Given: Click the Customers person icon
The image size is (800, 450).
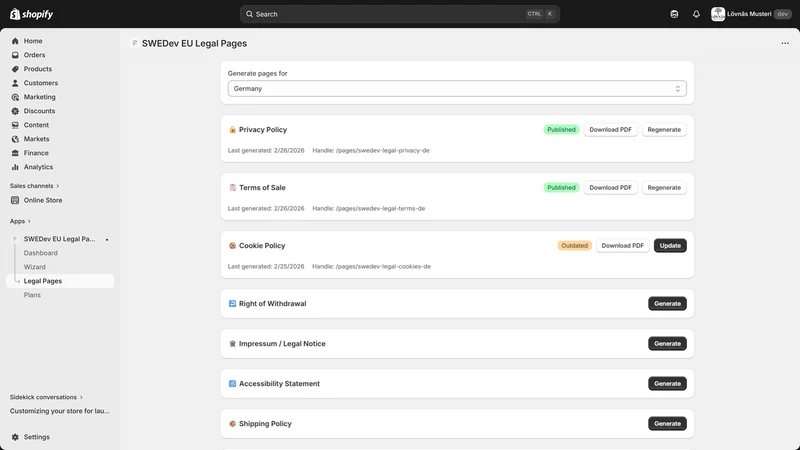Looking at the screenshot, I should 15,83.
